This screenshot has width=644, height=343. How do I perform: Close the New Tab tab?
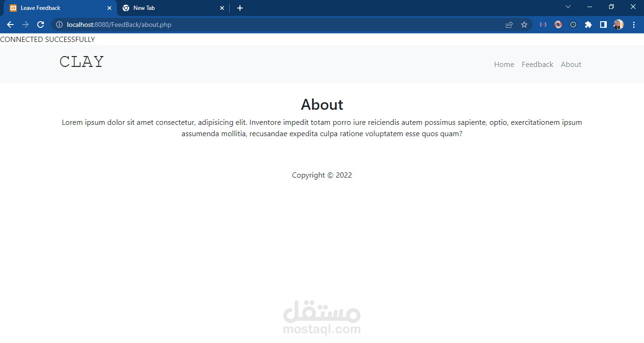tap(222, 8)
